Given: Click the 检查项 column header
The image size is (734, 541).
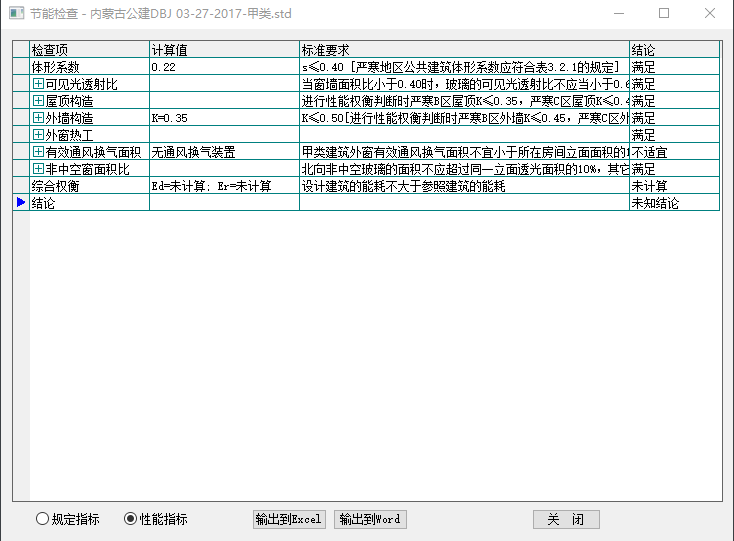Looking at the screenshot, I should click(x=89, y=50).
